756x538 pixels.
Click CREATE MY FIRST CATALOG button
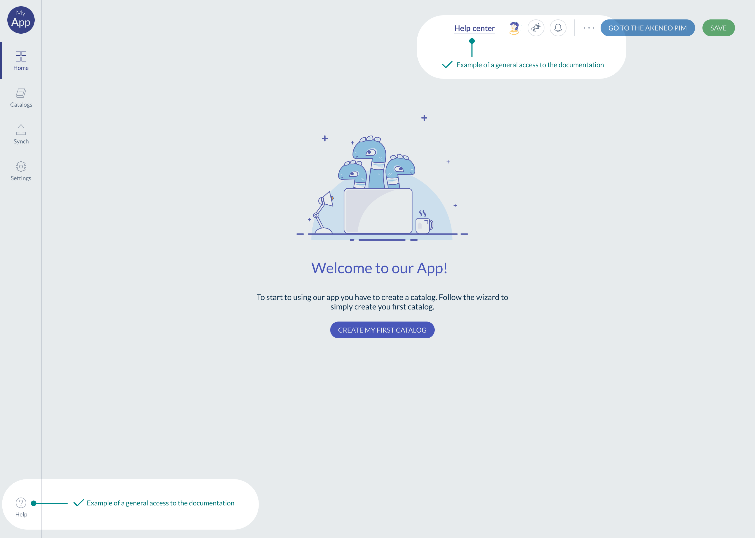click(x=382, y=330)
